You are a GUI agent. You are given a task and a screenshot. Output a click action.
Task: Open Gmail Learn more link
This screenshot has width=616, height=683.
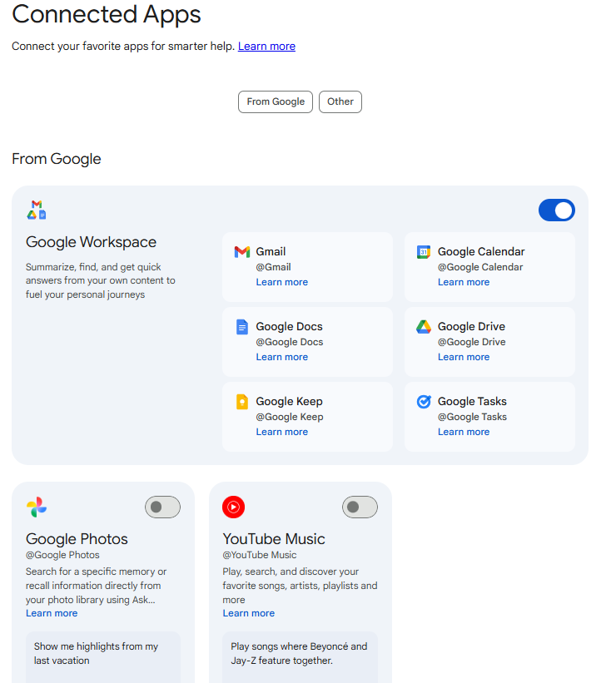tap(281, 282)
